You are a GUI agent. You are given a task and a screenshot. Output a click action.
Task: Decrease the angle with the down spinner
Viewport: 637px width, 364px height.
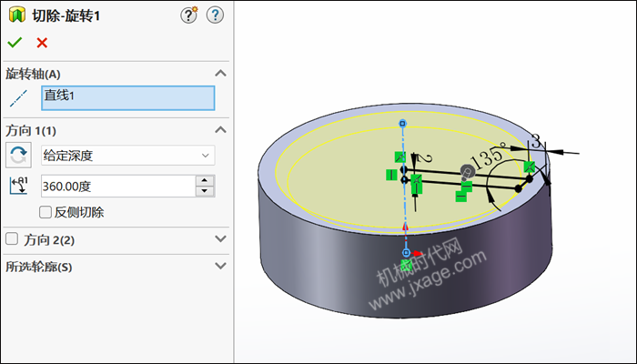click(205, 191)
